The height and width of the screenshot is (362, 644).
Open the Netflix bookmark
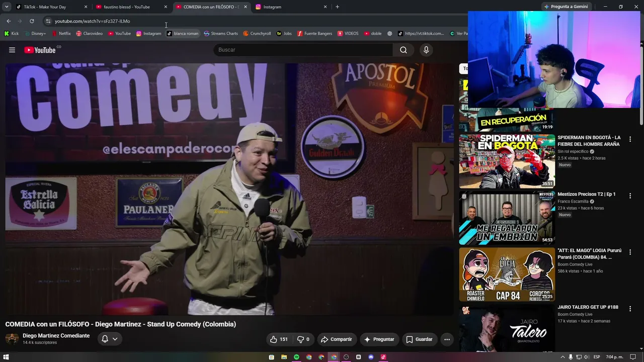[61, 34]
